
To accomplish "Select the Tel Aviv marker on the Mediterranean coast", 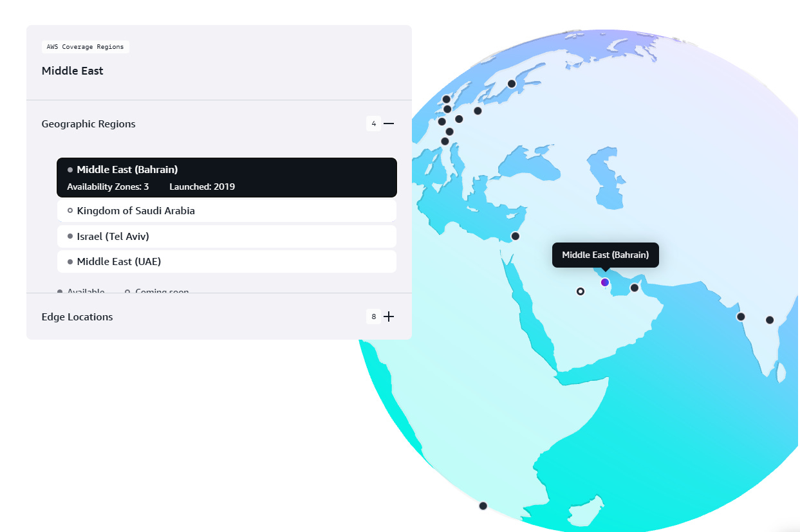I will coord(516,236).
